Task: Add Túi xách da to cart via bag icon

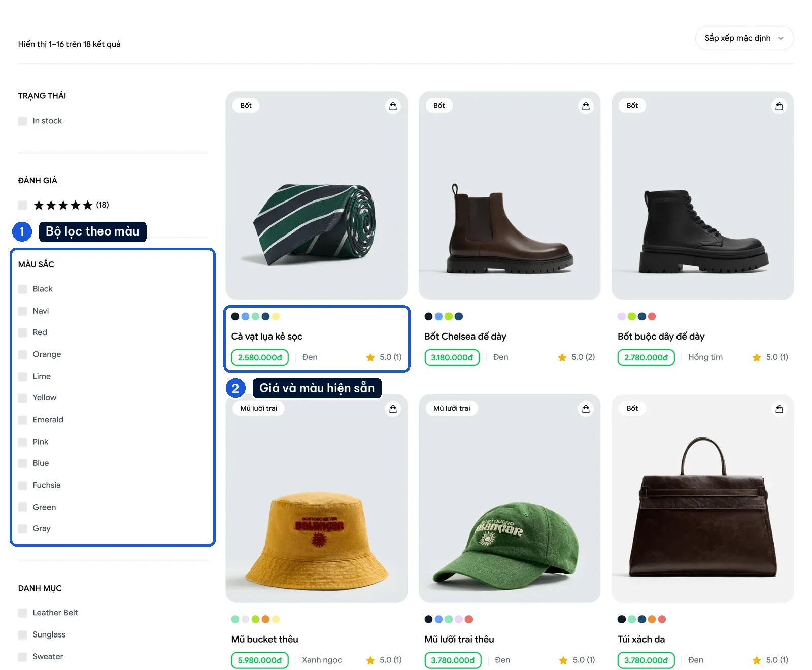Action: 779,409
